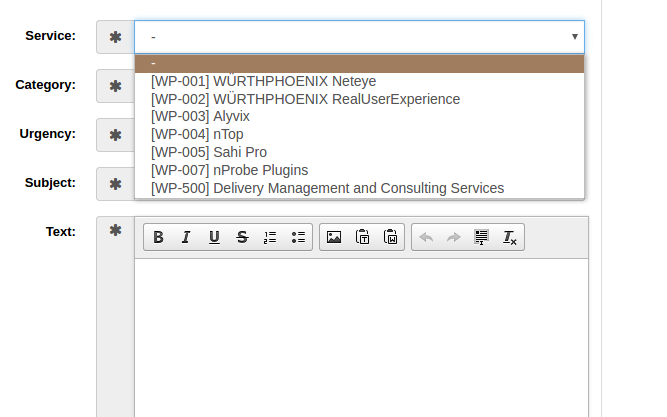Click the Subject field label
This screenshot has height=417, width=667.
coord(50,183)
